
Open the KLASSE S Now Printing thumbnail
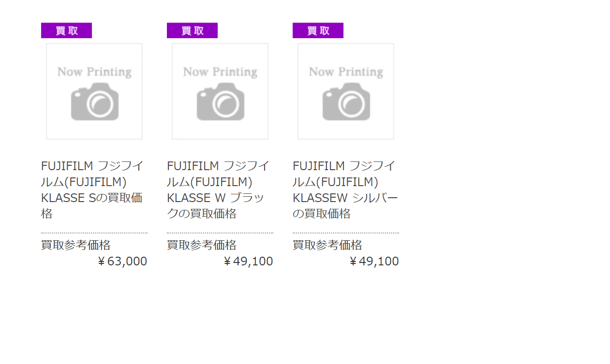pos(94,91)
